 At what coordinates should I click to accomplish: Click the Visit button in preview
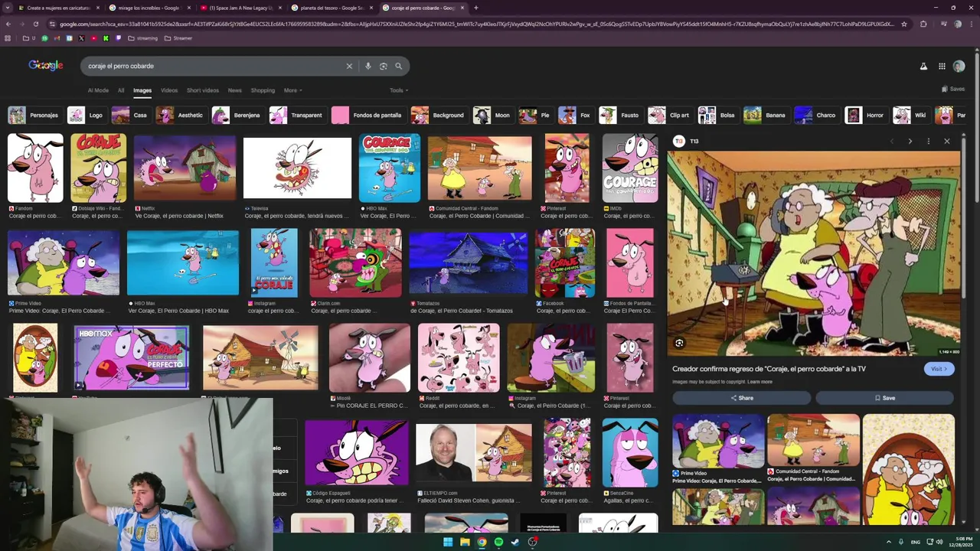pyautogui.click(x=939, y=369)
